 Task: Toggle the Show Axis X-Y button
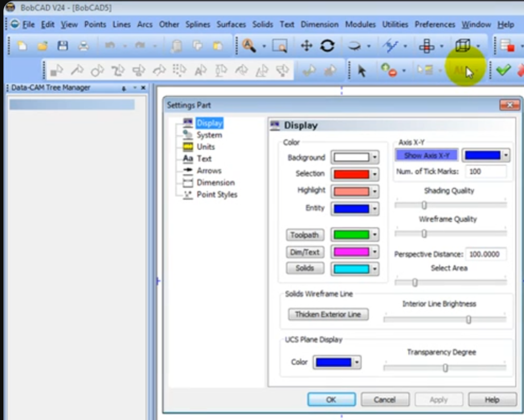pos(427,155)
